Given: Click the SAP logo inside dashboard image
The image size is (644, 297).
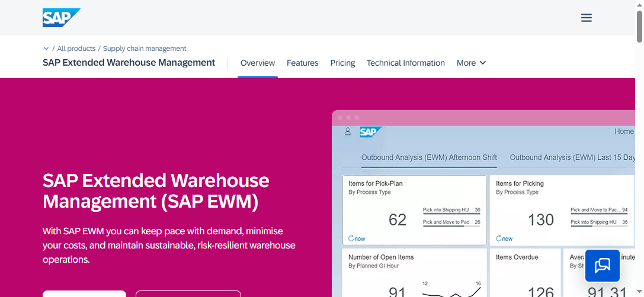Looking at the screenshot, I should (x=370, y=132).
